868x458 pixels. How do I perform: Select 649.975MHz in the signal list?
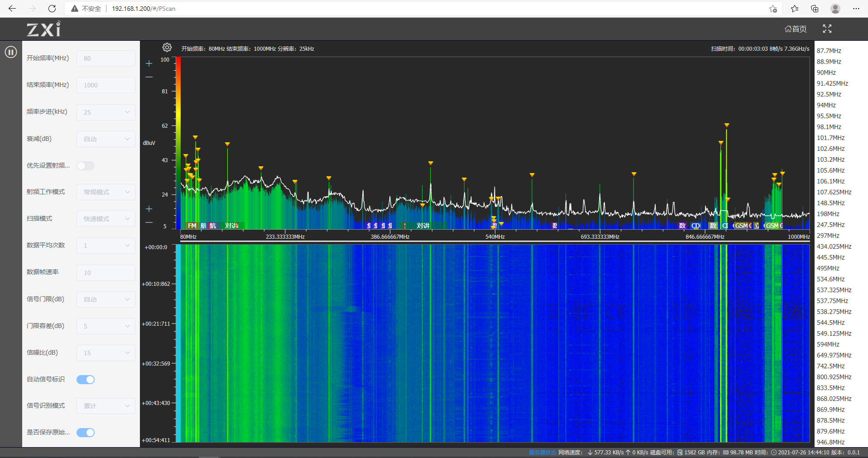pyautogui.click(x=834, y=355)
